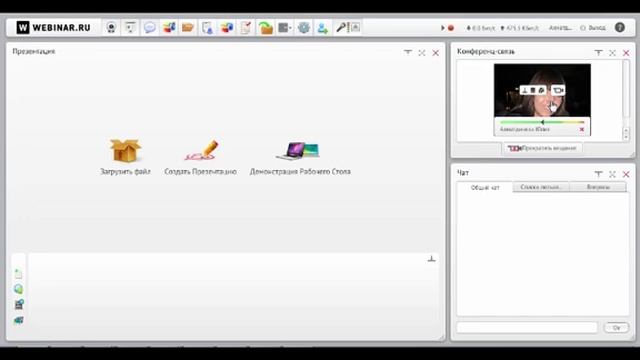Click the webcam icon in the top toolbar
The width and height of the screenshot is (640, 360).
pyautogui.click(x=111, y=28)
